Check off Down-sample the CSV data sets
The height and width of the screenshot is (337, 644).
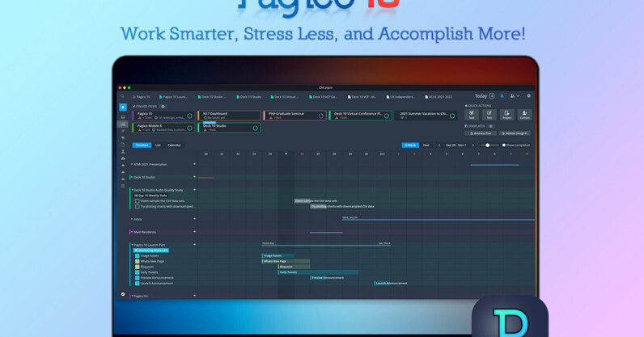(137, 201)
